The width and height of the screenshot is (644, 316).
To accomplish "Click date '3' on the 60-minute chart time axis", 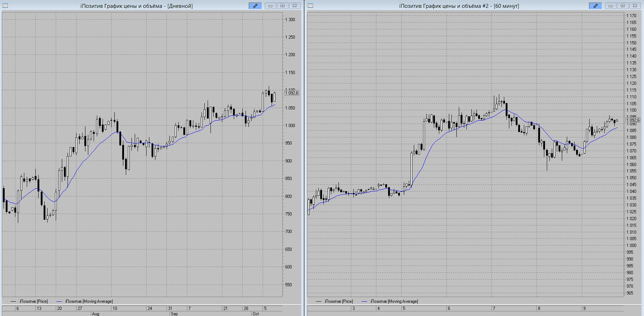I will point(353,308).
